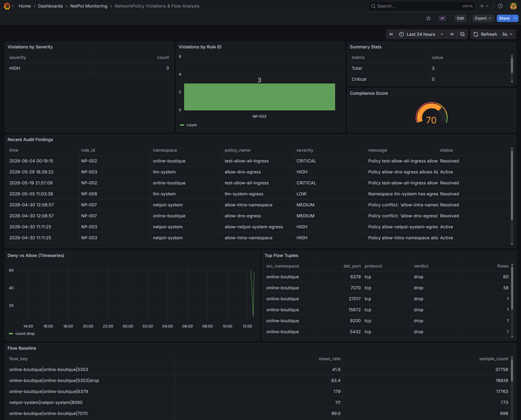Screen dimensions: 521x420
Task: Click the Edit button
Action: 460,18
